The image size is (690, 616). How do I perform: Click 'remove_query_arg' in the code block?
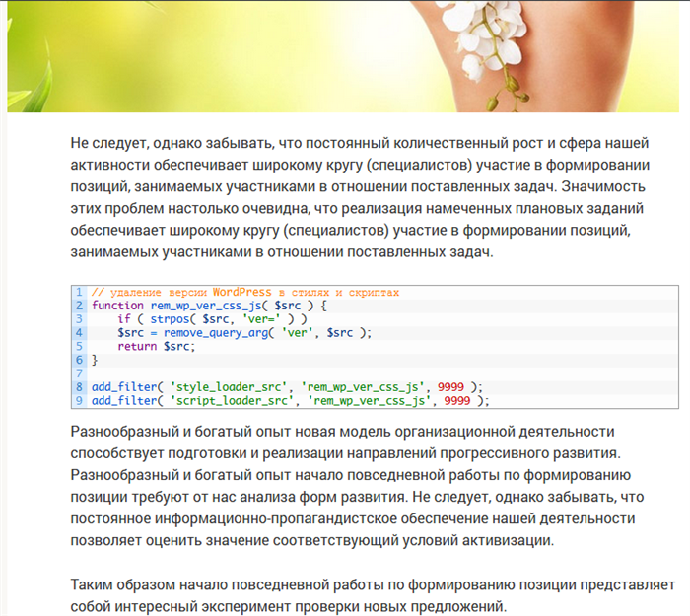click(x=216, y=333)
